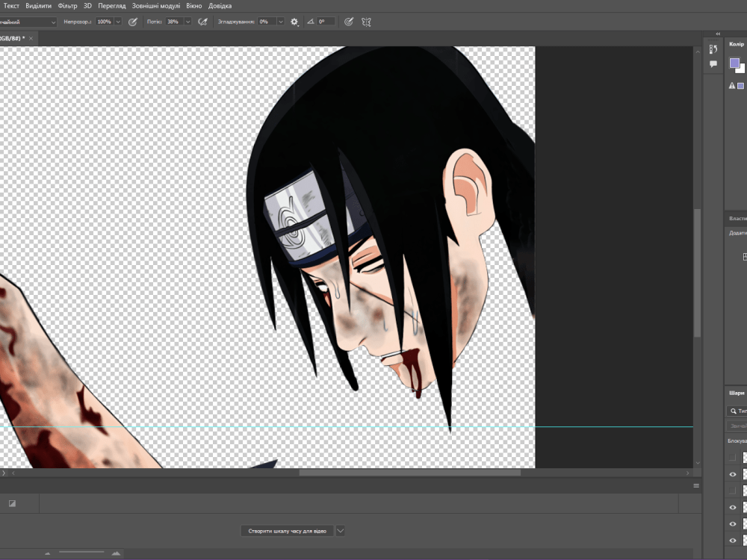The image size is (747, 560).
Task: Expand the Непрозор. opacity slider arrow
Action: tap(118, 22)
